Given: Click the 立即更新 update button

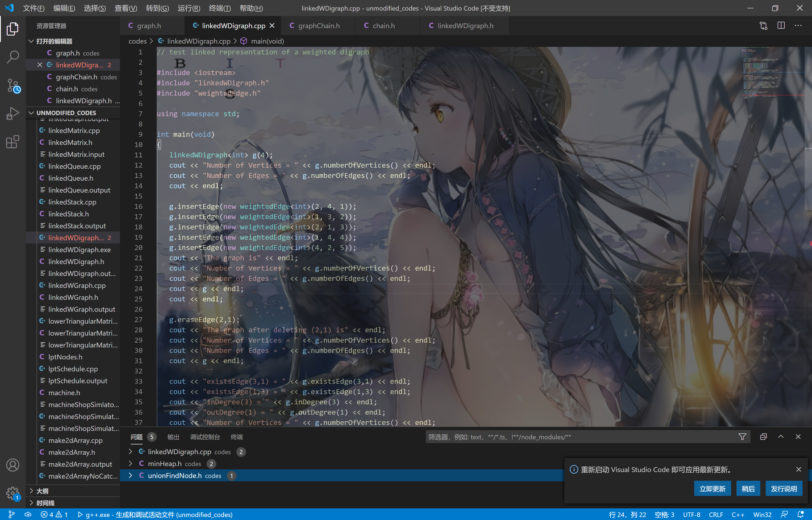Looking at the screenshot, I should 712,488.
